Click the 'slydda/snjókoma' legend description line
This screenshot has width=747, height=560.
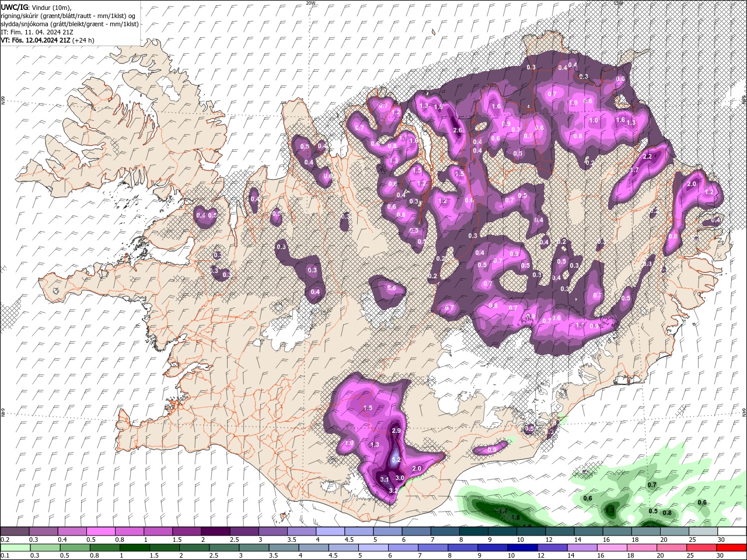pyautogui.click(x=69, y=24)
